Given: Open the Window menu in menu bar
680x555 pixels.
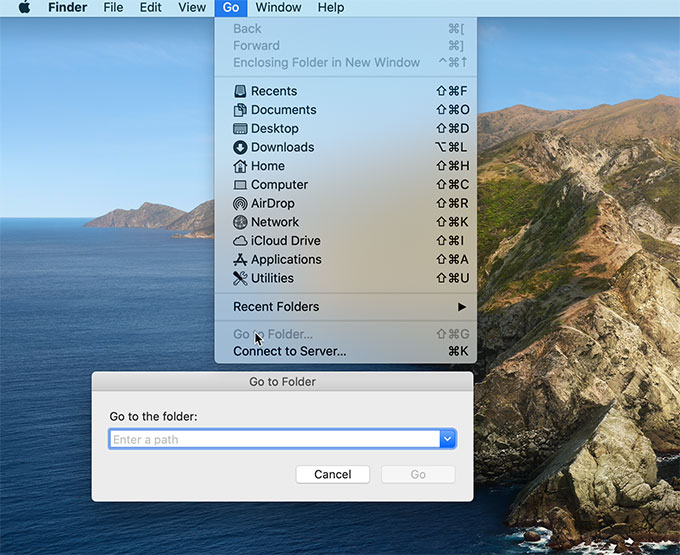Looking at the screenshot, I should coord(278,8).
